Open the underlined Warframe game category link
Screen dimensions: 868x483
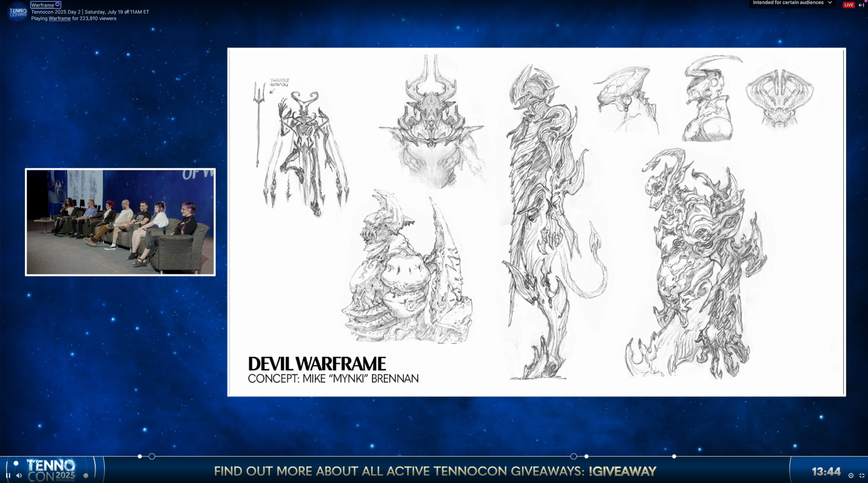point(59,18)
